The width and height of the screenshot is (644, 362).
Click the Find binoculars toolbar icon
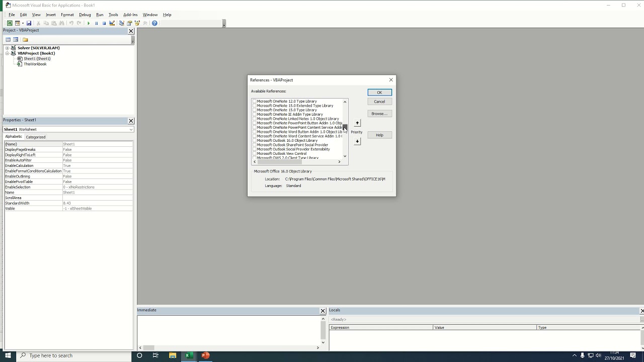pyautogui.click(x=61, y=23)
